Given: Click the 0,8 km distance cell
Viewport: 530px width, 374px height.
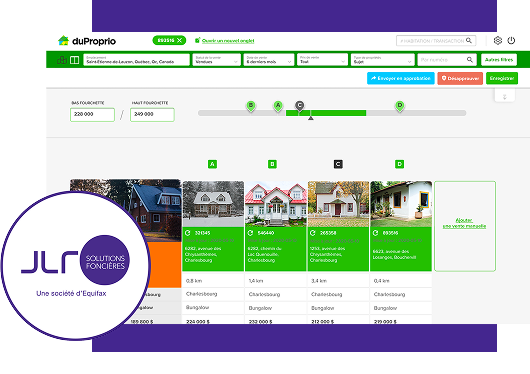Looking at the screenshot, I should (213, 281).
